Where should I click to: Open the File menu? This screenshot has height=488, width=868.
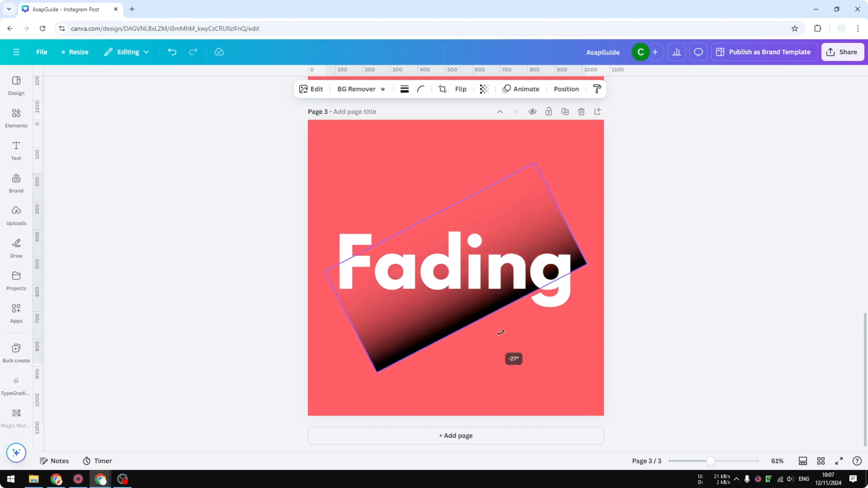[42, 52]
